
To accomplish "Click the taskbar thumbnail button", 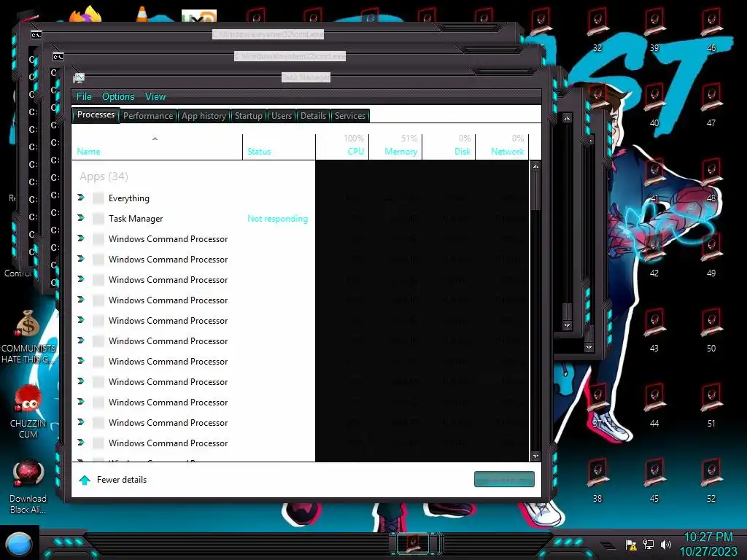I will [414, 543].
